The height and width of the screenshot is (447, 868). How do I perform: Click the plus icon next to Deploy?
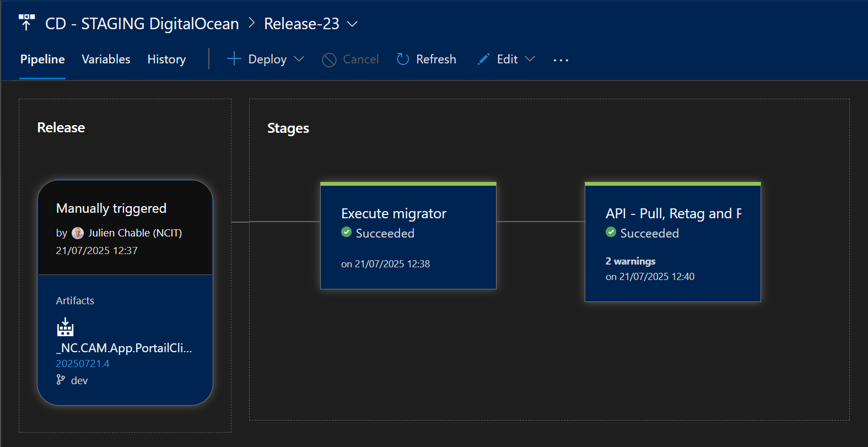pyautogui.click(x=234, y=59)
